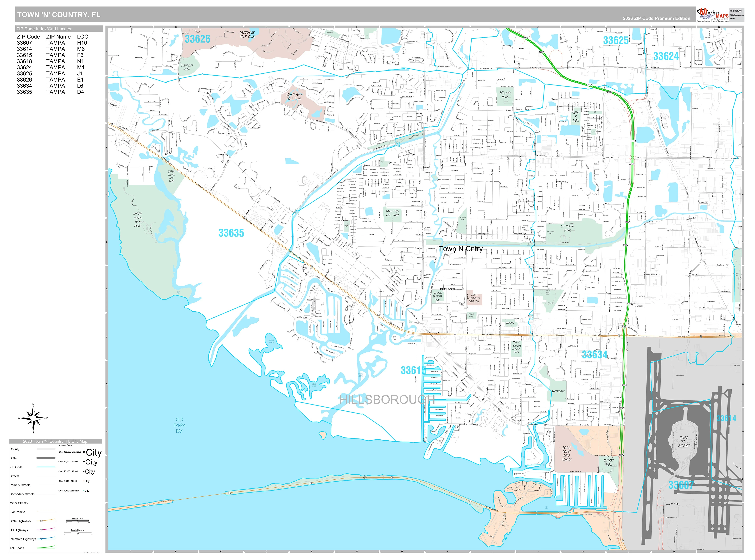Select the dark State boundary line sample in legend

click(46, 458)
